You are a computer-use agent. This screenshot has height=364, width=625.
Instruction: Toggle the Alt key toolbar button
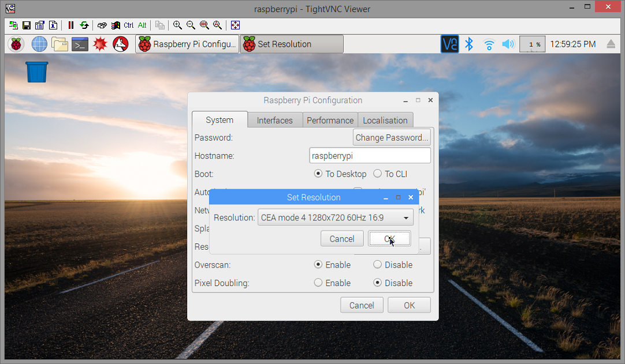tap(142, 25)
